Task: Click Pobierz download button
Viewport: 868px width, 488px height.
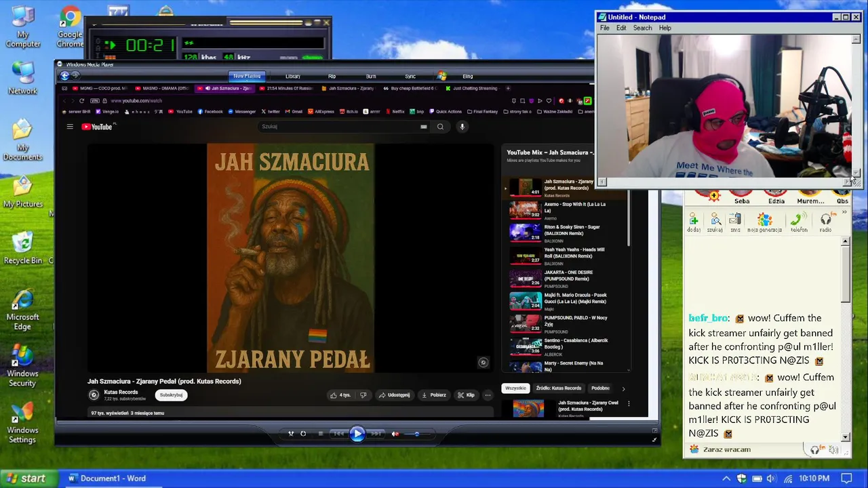Action: click(x=434, y=395)
